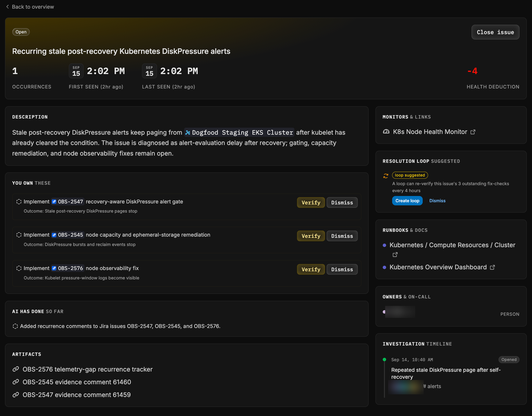Dismiss the OBS-2576 observability fix task
This screenshot has height=416, width=532.
tap(342, 269)
